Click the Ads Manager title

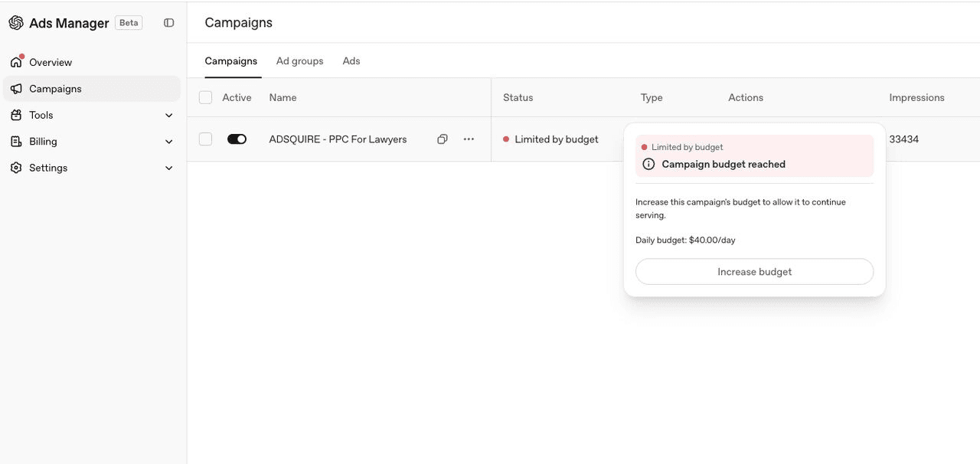click(x=69, y=23)
